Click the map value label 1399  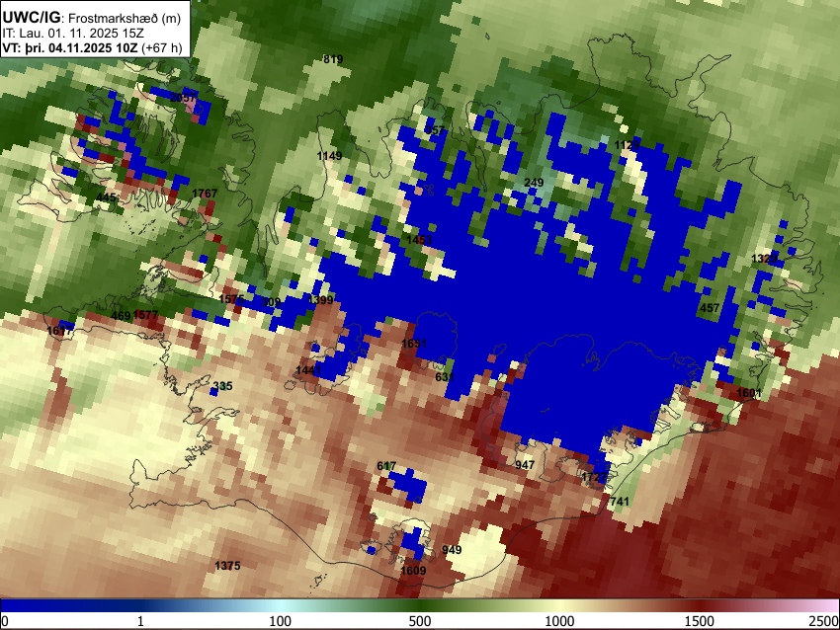[x=321, y=300]
